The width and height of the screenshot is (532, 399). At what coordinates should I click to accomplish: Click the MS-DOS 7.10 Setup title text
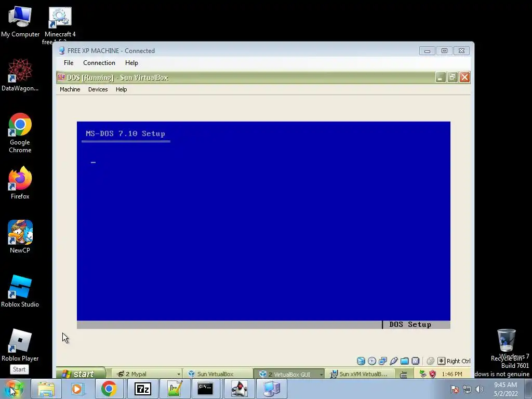tap(125, 134)
